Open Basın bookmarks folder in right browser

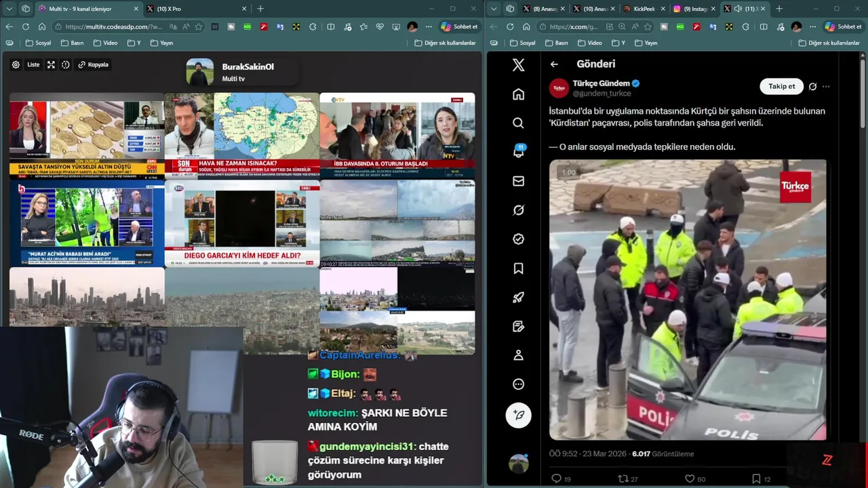[556, 43]
